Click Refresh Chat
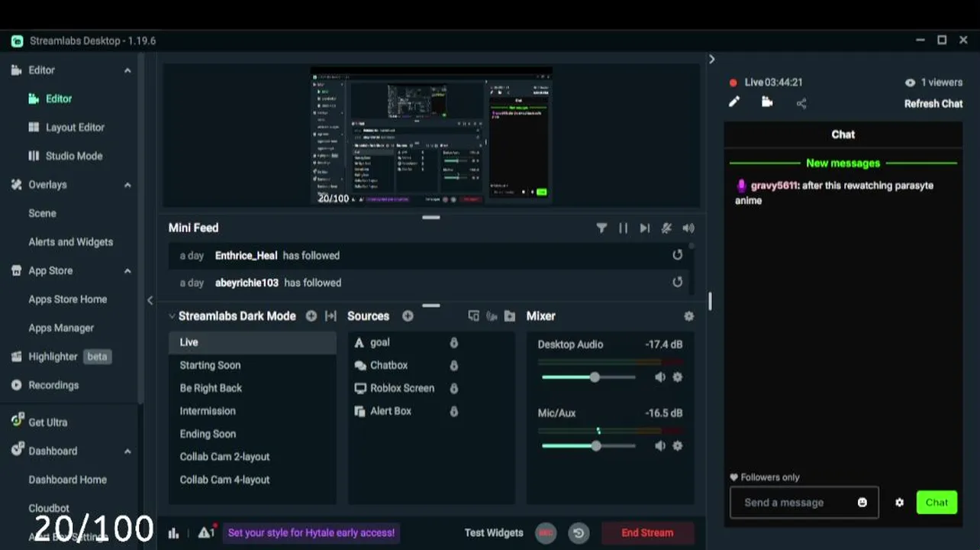 [933, 104]
